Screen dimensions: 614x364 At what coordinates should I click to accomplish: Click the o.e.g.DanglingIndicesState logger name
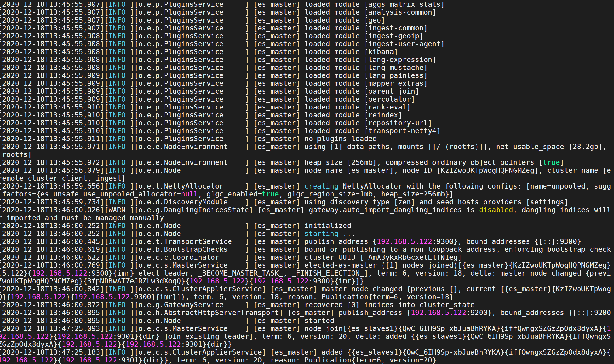click(x=194, y=210)
